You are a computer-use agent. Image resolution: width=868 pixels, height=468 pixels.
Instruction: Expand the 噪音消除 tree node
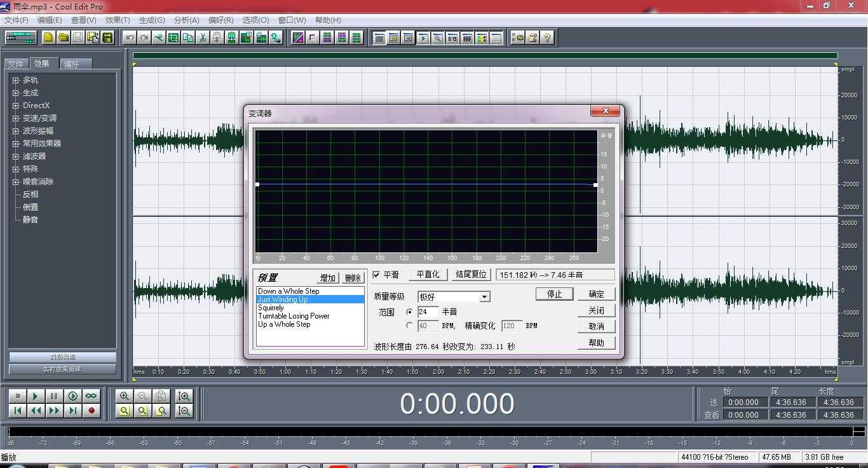click(x=16, y=182)
